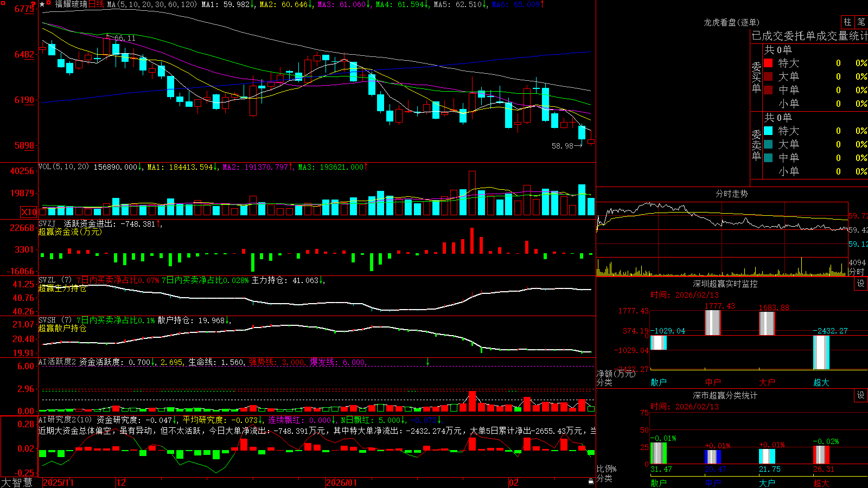This screenshot has width=868, height=488.
Task: Click 近期大资金总体偏空 analysis text line
Action: pyautogui.click(x=317, y=431)
